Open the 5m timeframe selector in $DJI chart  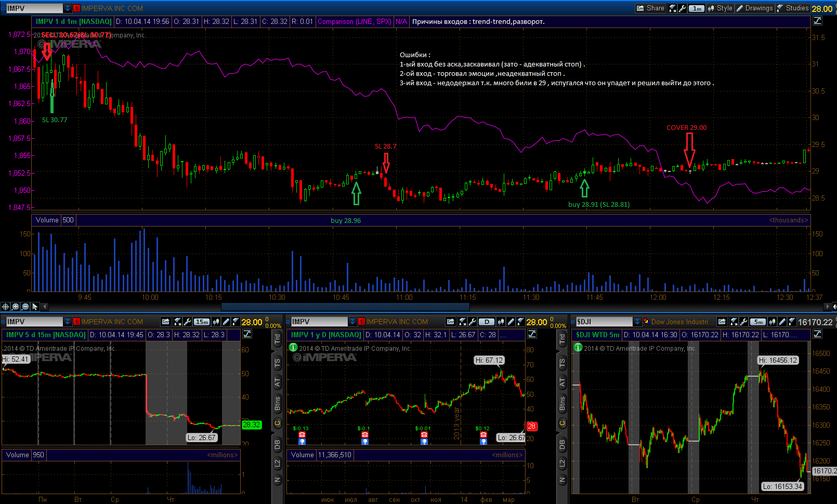click(x=758, y=322)
